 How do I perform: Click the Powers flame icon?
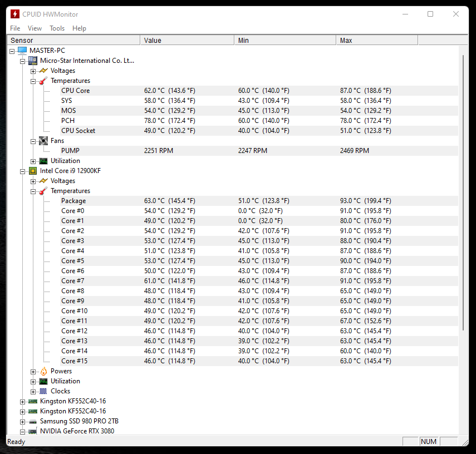44,371
